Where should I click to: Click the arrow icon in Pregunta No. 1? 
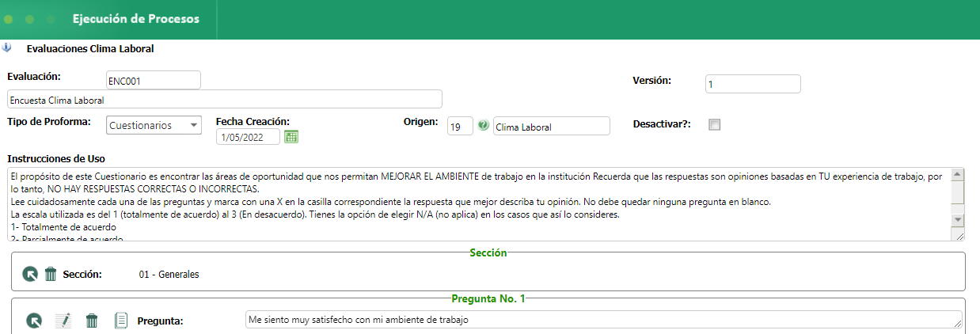[x=34, y=321]
